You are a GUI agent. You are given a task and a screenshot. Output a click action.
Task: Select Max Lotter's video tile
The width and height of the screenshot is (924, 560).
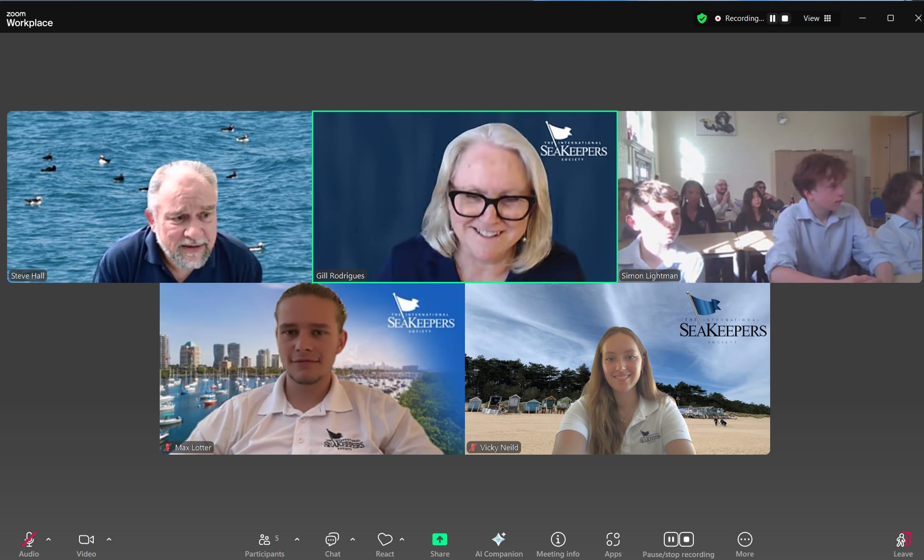pyautogui.click(x=312, y=369)
